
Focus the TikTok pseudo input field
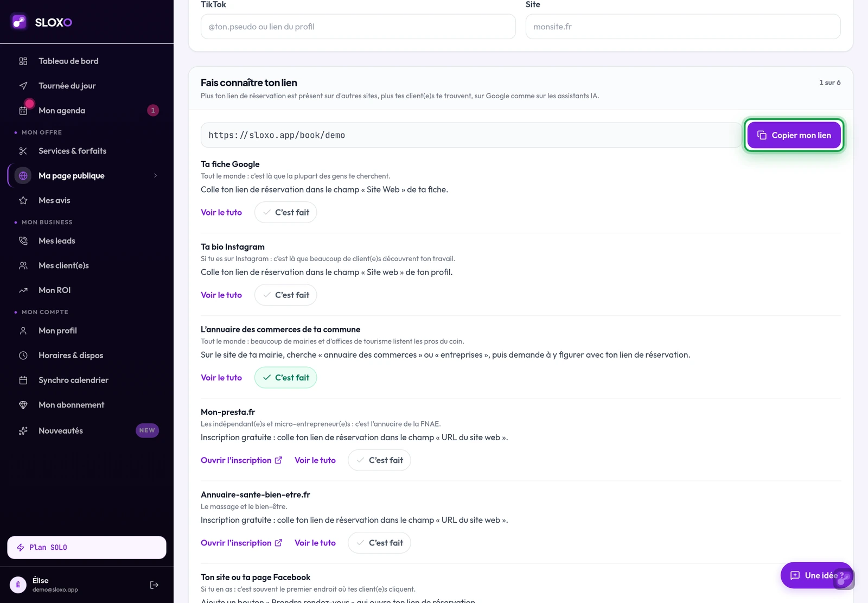pyautogui.click(x=358, y=27)
